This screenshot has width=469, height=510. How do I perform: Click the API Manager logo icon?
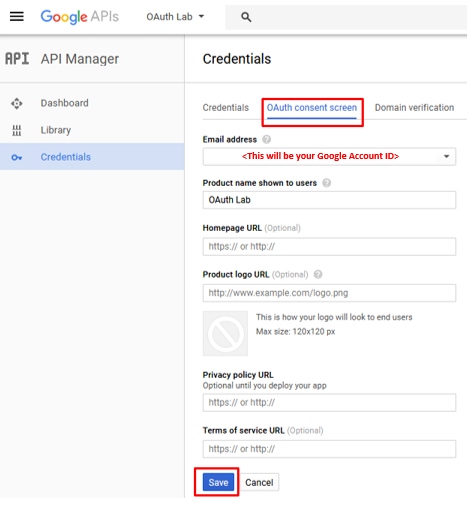click(x=17, y=59)
